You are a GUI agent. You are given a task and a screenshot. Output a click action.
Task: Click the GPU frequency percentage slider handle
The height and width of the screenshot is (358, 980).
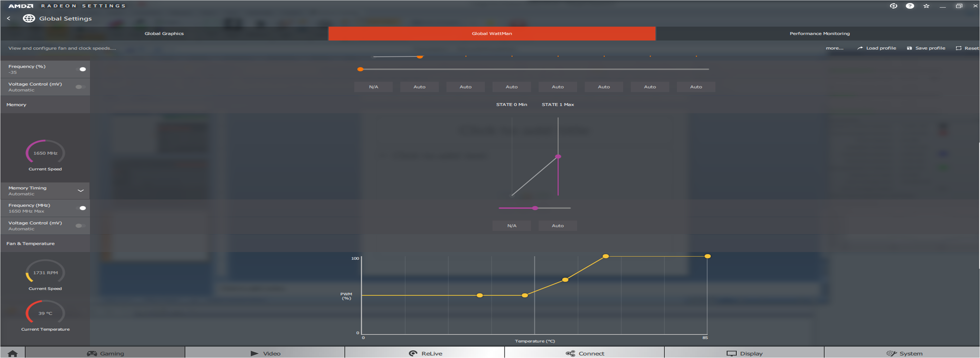point(360,69)
